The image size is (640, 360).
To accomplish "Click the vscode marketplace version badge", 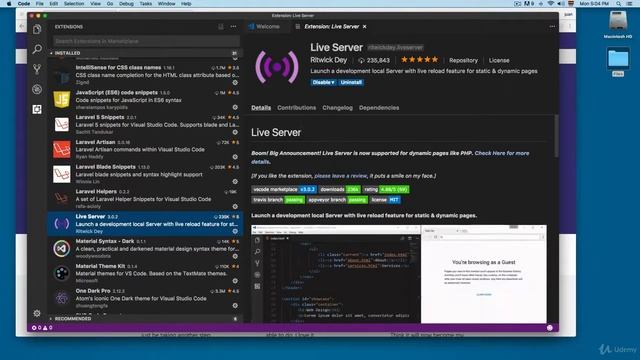I will tap(284, 189).
